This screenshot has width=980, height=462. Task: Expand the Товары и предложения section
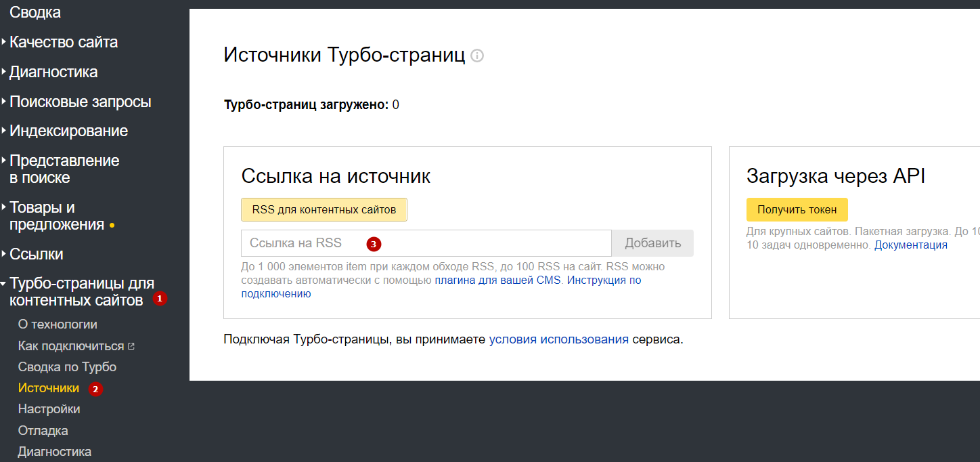click(57, 216)
